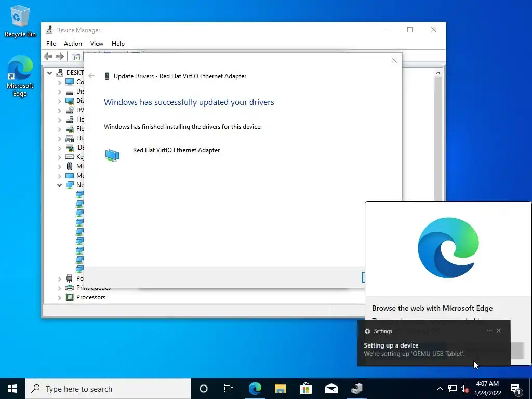Screen dimensions: 532x399
Task: Expand the 'Po' Ports node chevron
Action: pyautogui.click(x=59, y=278)
